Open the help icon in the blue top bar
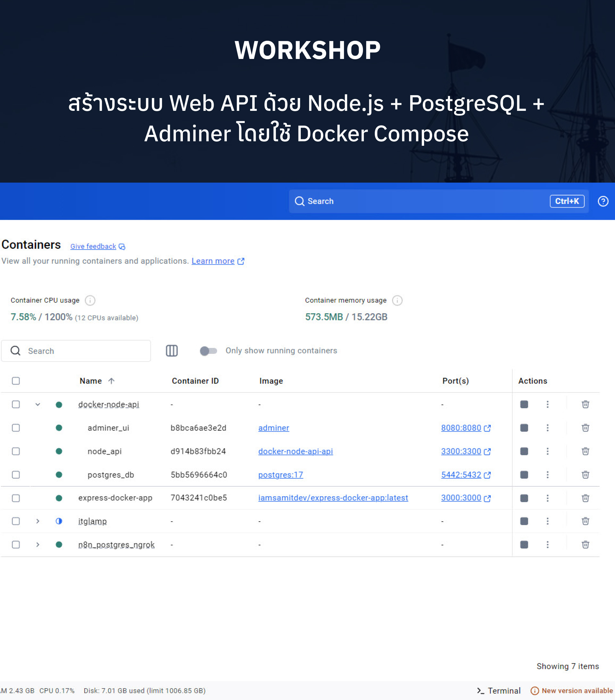The image size is (615, 700). click(603, 202)
